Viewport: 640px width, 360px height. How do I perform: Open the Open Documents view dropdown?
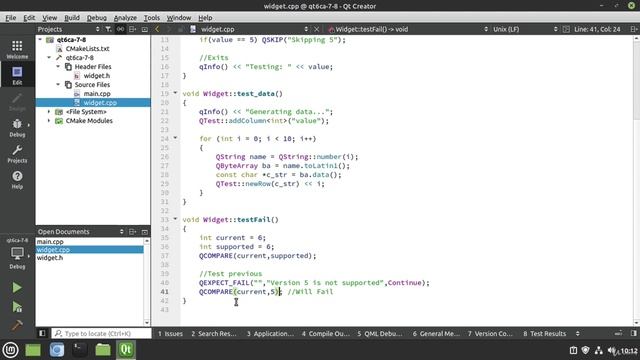(x=80, y=231)
